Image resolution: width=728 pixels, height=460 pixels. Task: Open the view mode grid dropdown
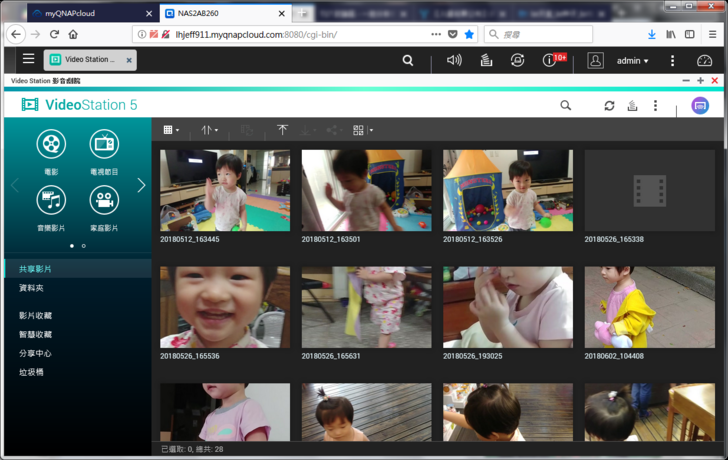click(x=171, y=130)
